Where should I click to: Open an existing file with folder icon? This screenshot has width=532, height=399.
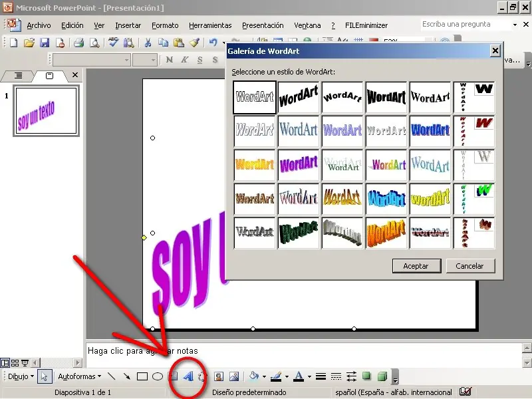(x=29, y=43)
